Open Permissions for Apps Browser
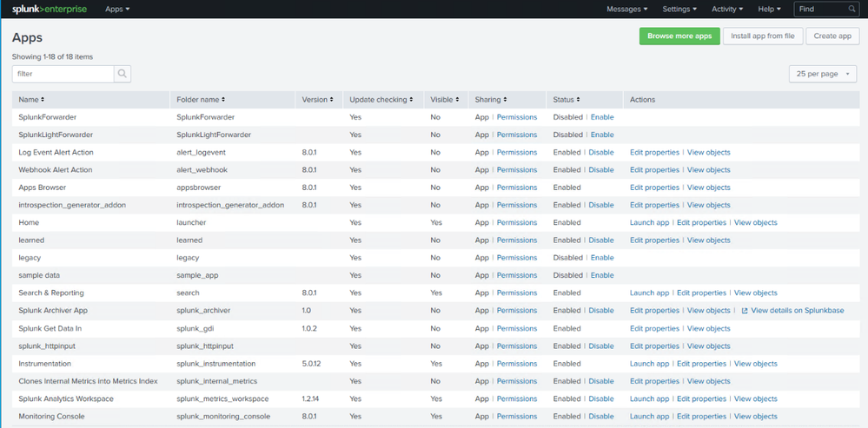Viewport: 868px width, 428px height. [x=517, y=188]
